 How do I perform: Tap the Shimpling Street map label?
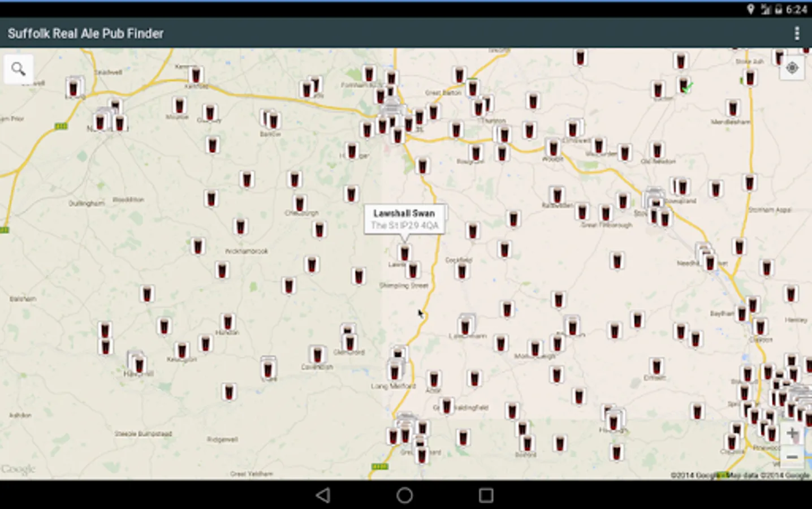tap(404, 286)
